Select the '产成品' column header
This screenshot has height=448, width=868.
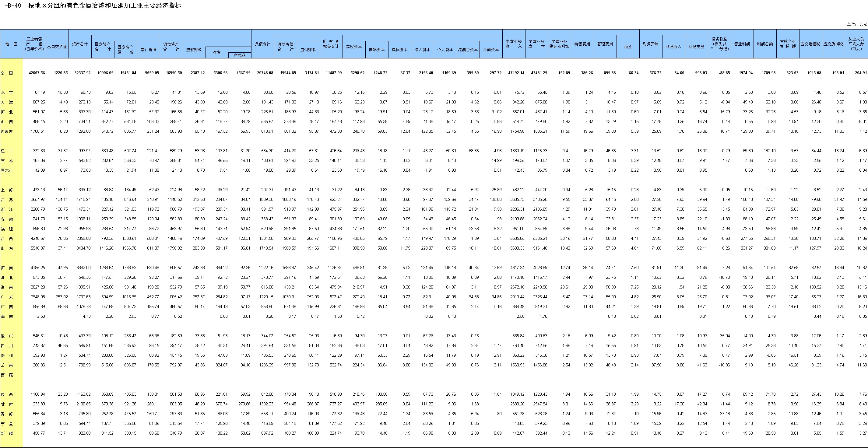point(240,56)
